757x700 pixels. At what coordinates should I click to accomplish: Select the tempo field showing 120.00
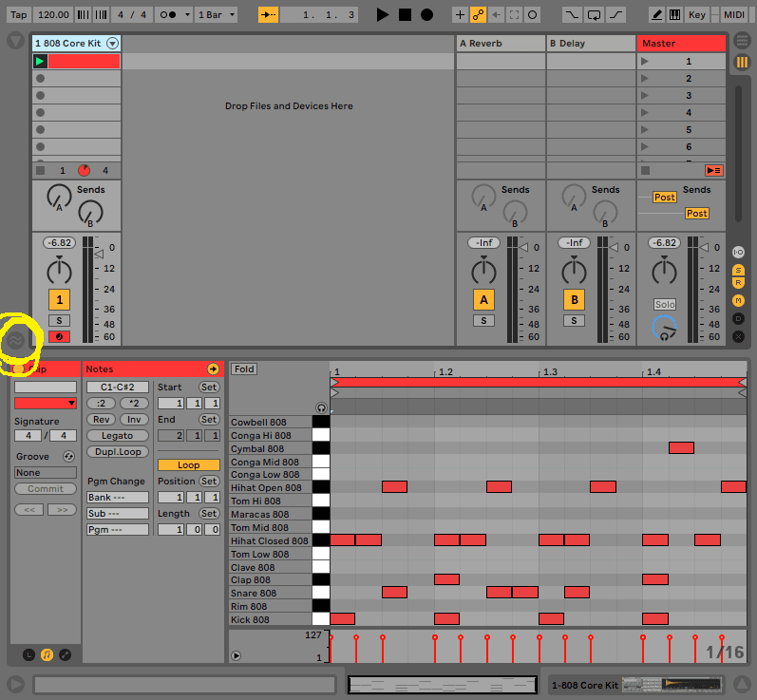[x=53, y=14]
